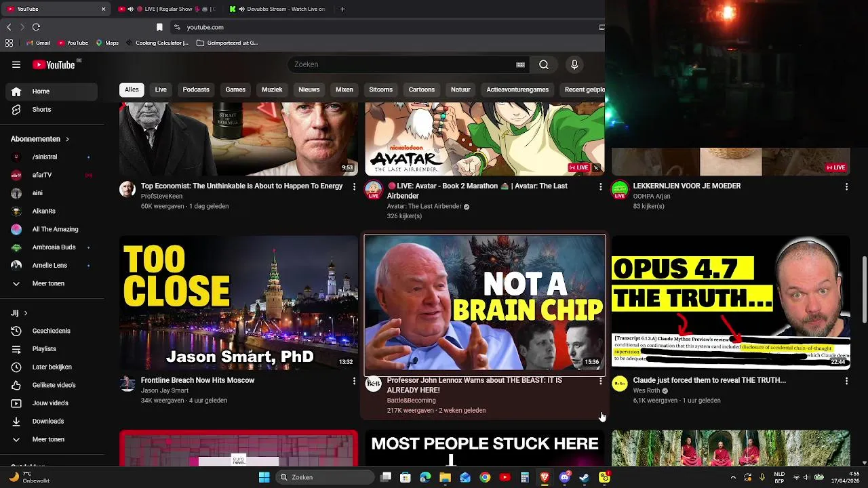Reload the page
This screenshot has width=868, height=488.
pos(36,27)
